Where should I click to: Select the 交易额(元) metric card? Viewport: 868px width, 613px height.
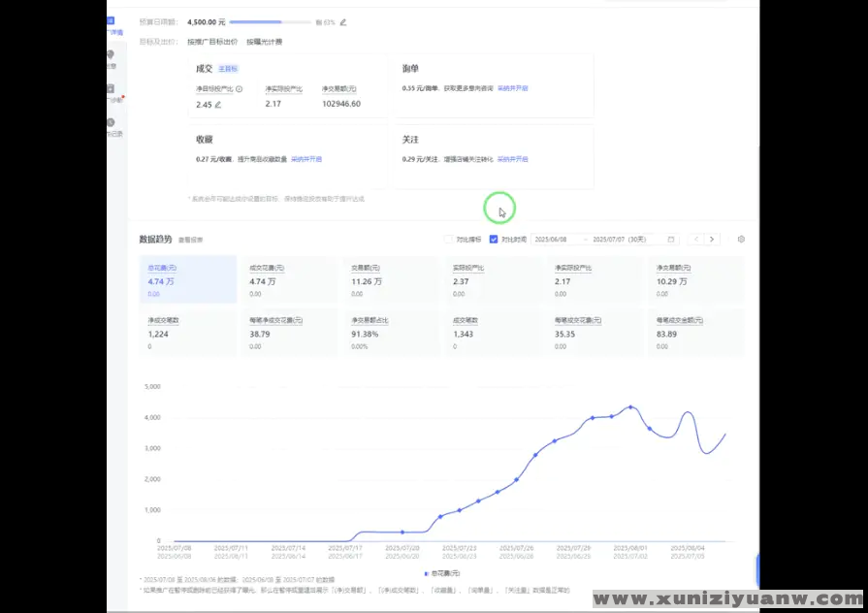click(392, 279)
